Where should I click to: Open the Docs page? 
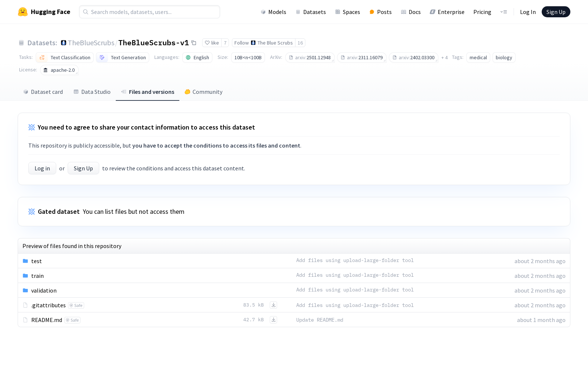point(410,12)
